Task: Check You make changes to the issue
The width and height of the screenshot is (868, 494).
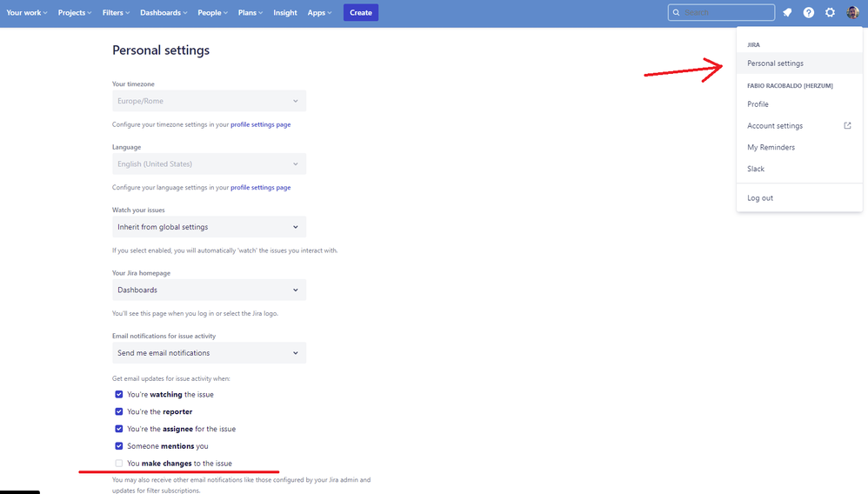Action: [x=119, y=463]
